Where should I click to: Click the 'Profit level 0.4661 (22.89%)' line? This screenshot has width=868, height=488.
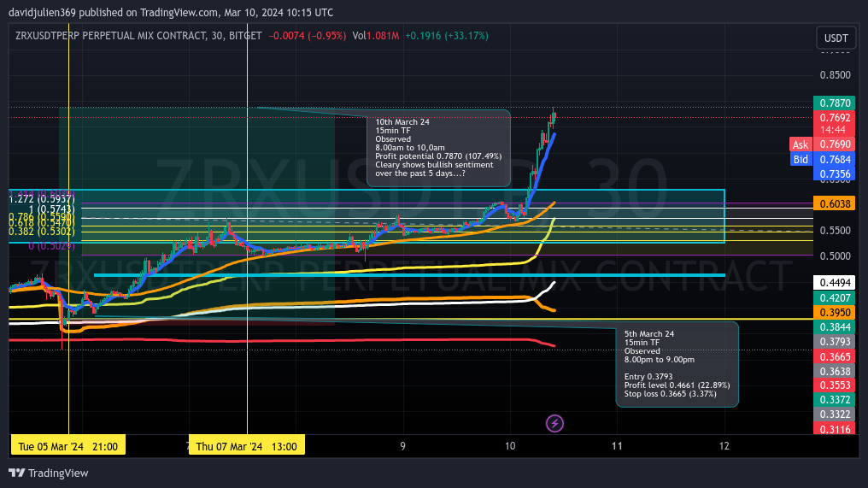677,385
